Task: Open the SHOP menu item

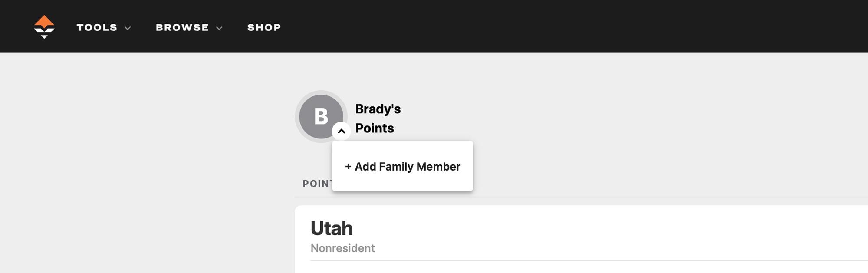Action: pyautogui.click(x=264, y=27)
